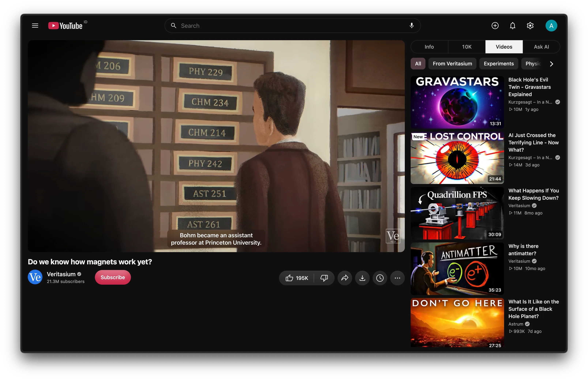Open Don't Go Here video thumbnail

[x=457, y=323]
